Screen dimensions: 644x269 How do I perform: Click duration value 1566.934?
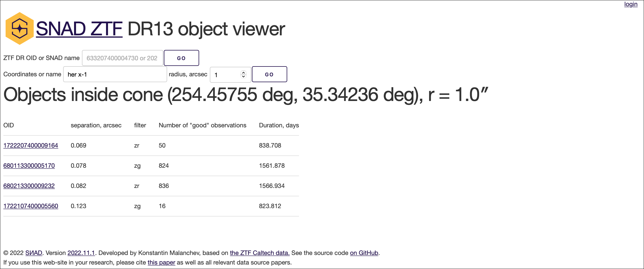click(272, 186)
